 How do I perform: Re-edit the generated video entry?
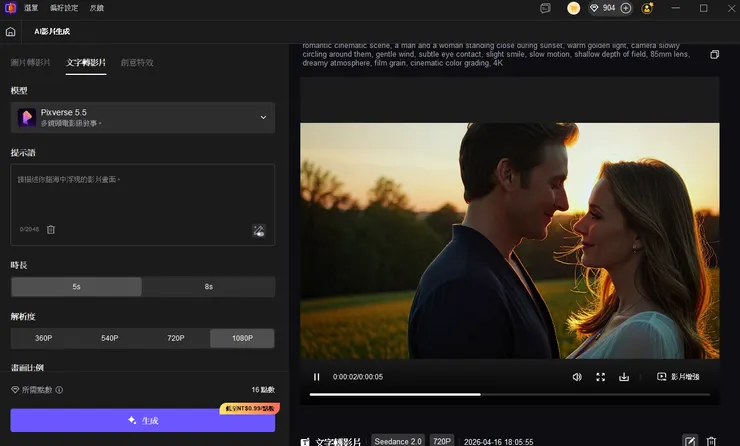click(x=689, y=440)
